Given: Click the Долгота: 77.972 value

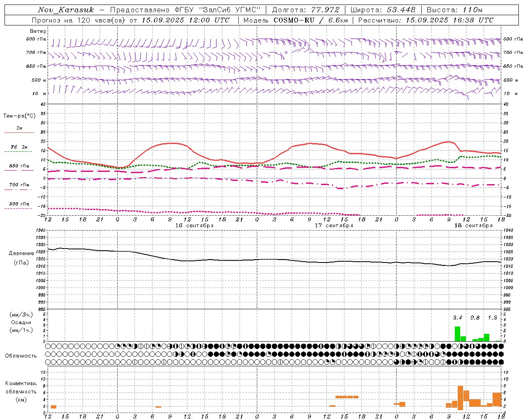Looking at the screenshot, I should (x=306, y=10).
